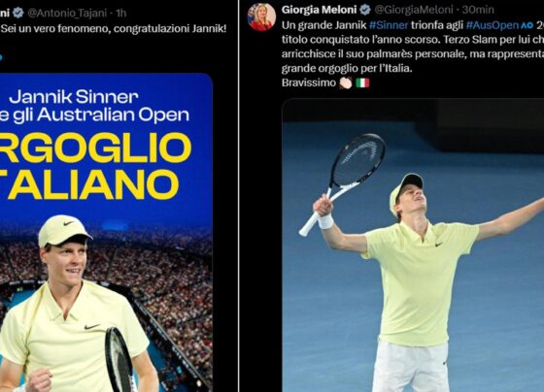This screenshot has width=544, height=392.
Task: Click the text 'Sei un vero fenomeno, congratulazioni Jannik!'
Action: pyautogui.click(x=114, y=28)
